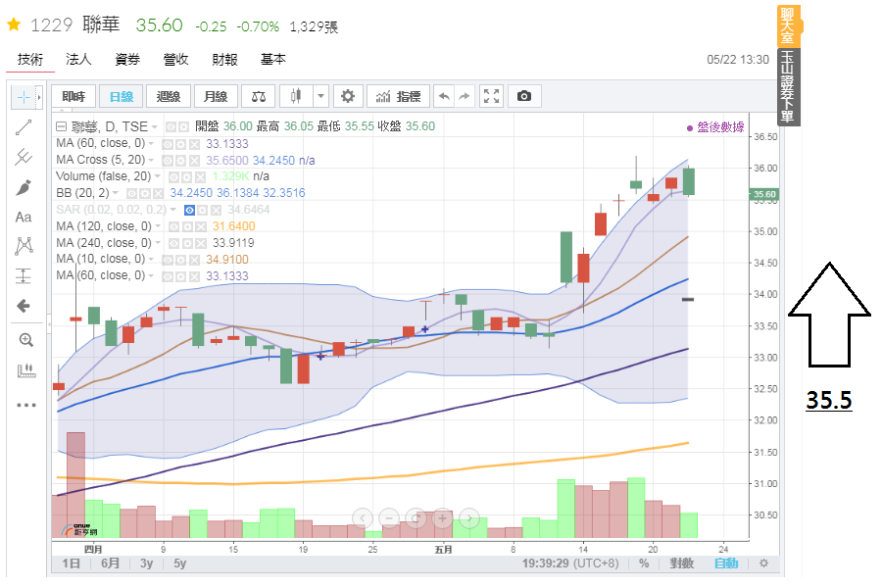Open settings gear for MA (10, close, 0)
Screen dimensions: 882x588
180,260
